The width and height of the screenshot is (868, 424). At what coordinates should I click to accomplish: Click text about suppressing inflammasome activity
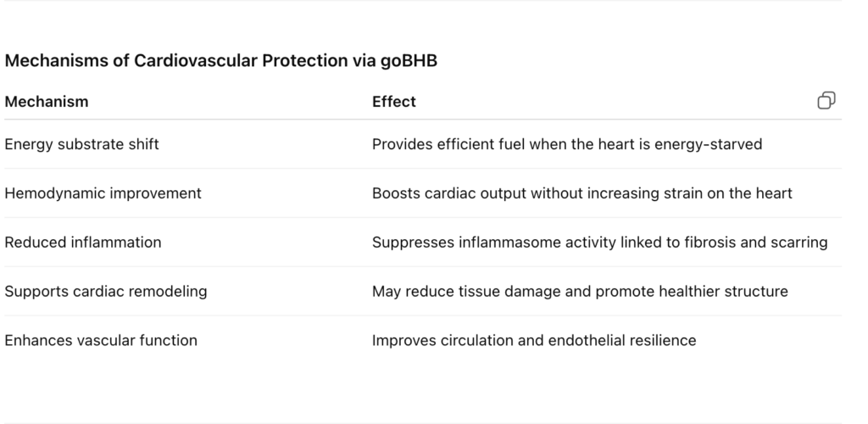coord(599,243)
